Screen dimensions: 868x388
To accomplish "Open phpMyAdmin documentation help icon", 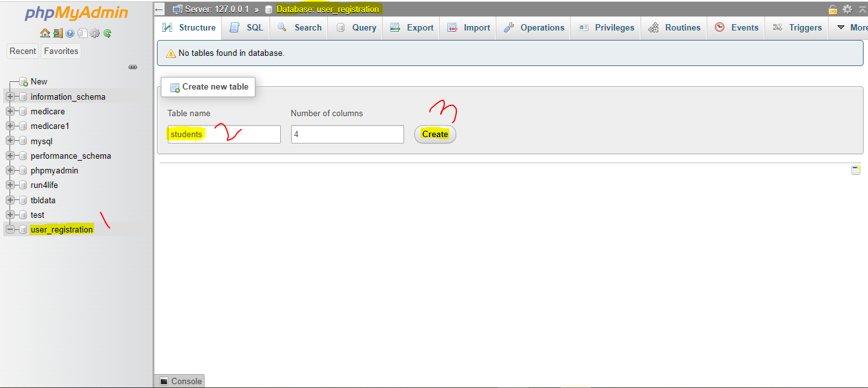I will pyautogui.click(x=70, y=33).
